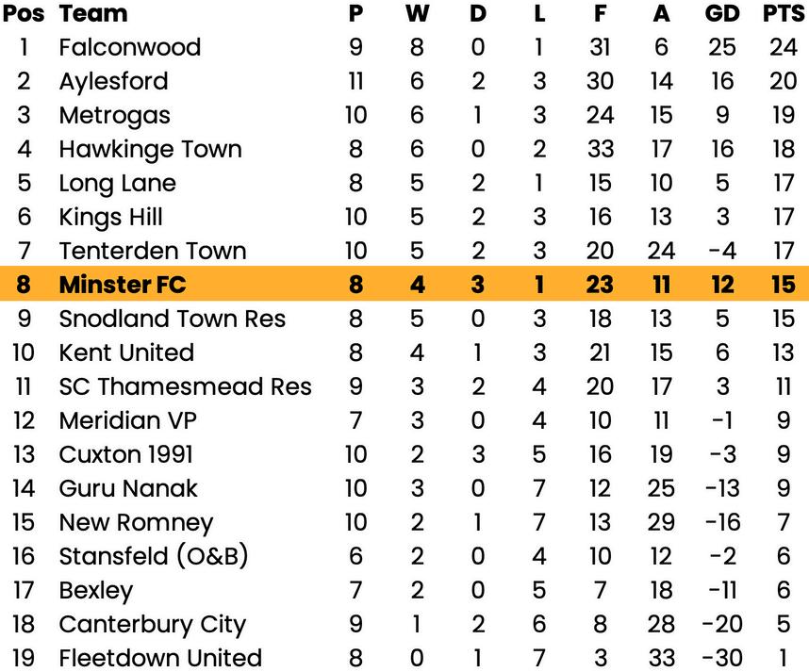Open Hawkinge Town team entry
The height and width of the screenshot is (672, 809).
click(x=150, y=149)
